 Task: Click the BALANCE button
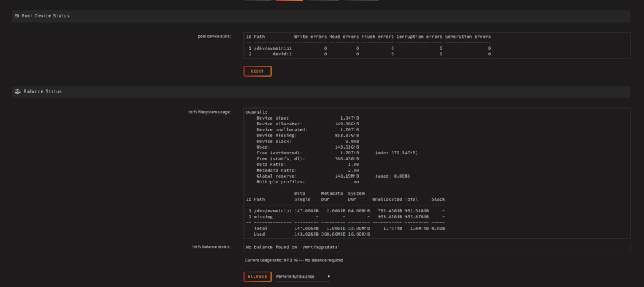point(258,277)
